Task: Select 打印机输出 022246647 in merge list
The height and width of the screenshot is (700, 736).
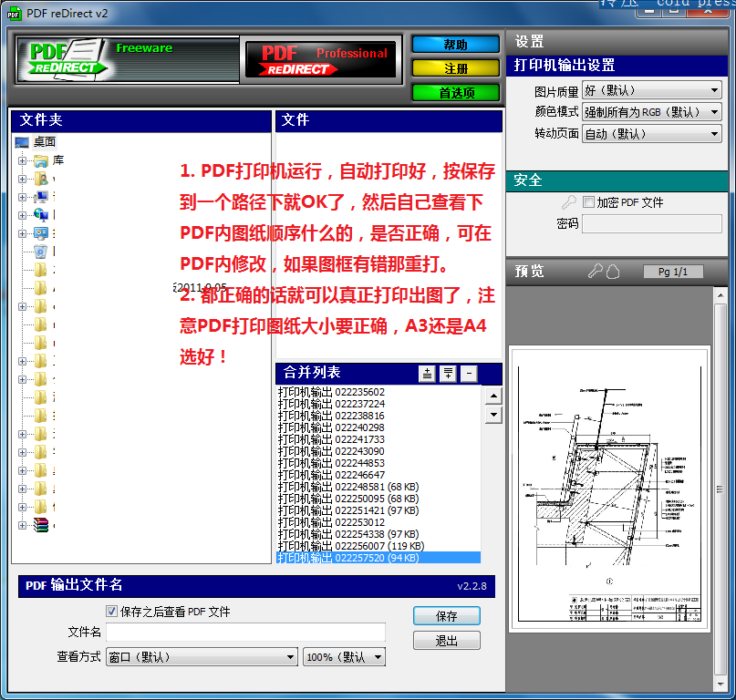Action: pos(378,475)
